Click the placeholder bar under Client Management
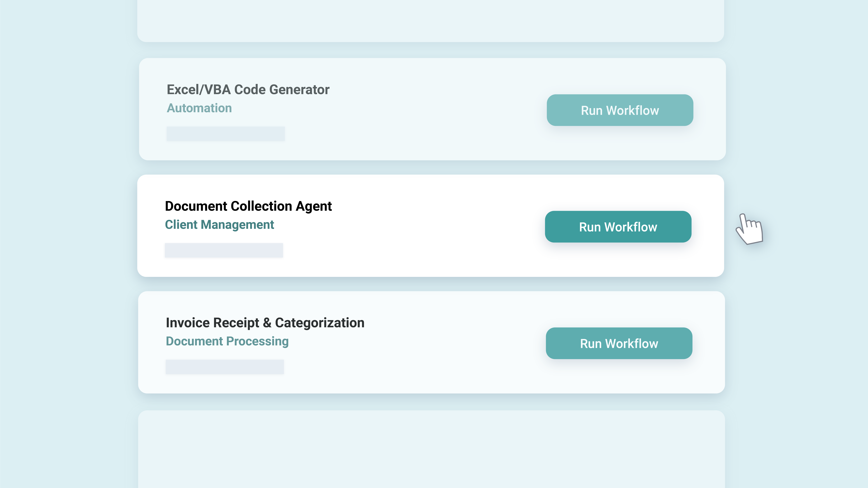The image size is (868, 488). point(224,250)
